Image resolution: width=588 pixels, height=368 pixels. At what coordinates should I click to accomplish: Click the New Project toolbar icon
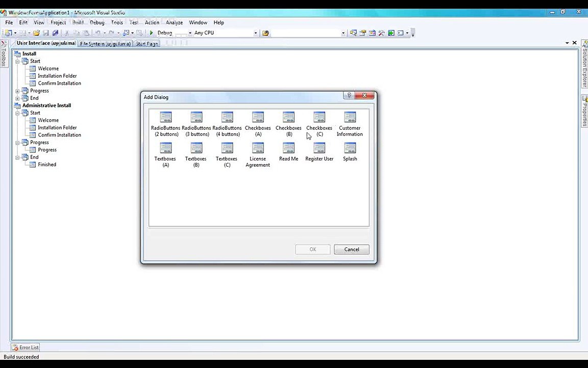[x=8, y=33]
